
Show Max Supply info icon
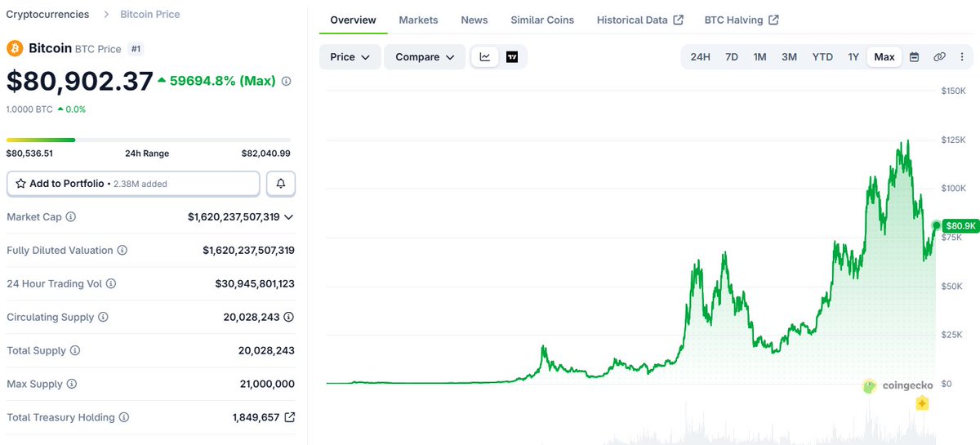[x=72, y=384]
